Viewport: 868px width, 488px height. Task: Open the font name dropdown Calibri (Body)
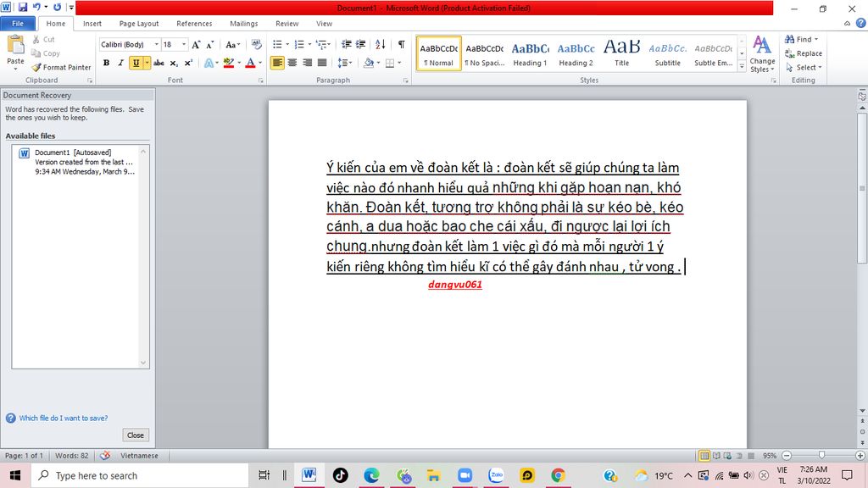[x=157, y=44]
